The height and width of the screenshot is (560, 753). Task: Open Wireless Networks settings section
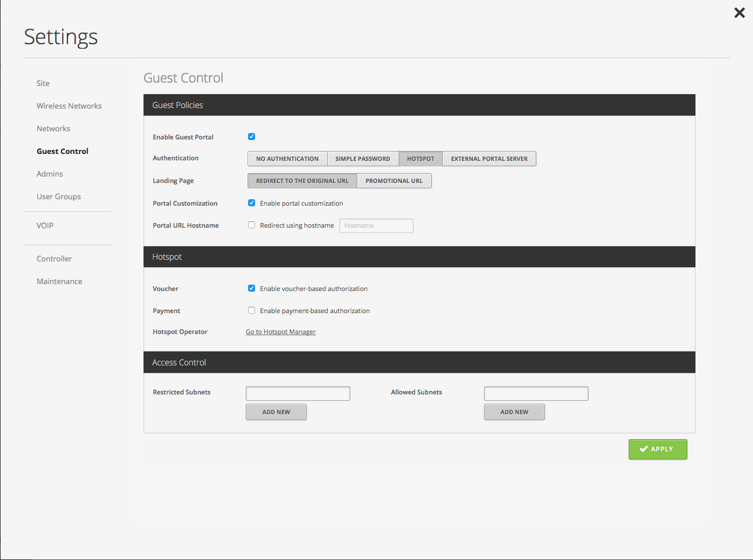coord(69,106)
